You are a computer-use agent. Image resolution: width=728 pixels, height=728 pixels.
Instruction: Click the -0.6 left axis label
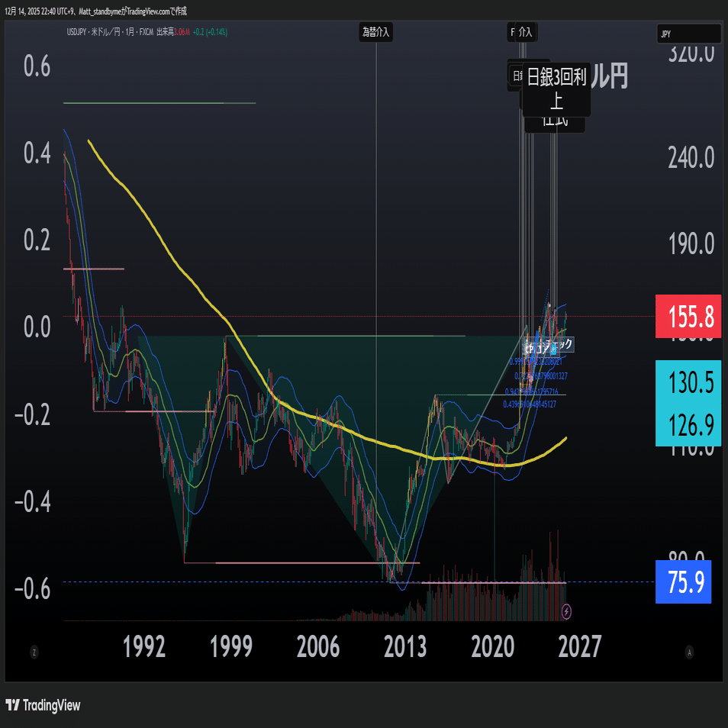(33, 588)
